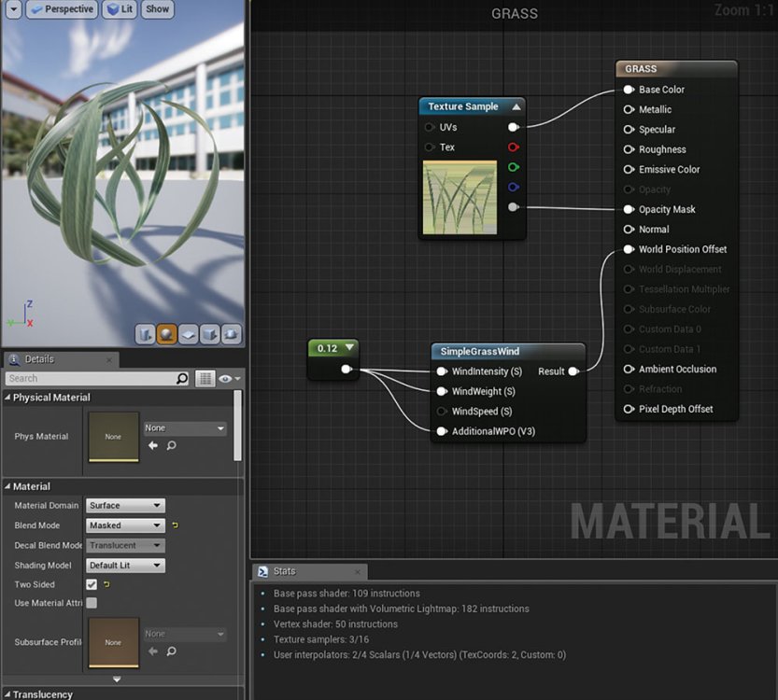Click the 0.12 constant output pin
This screenshot has height=700, width=778.
click(347, 369)
